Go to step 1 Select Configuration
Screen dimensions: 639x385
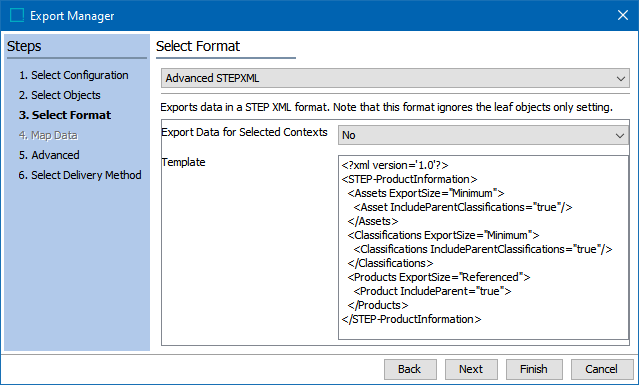[74, 75]
